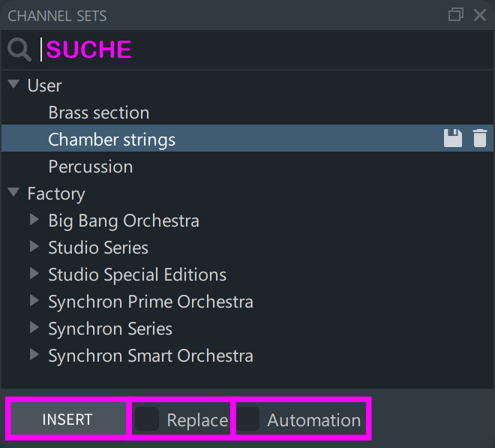Collapse the Factory folder
Screen dimensions: 495x448
13,192
